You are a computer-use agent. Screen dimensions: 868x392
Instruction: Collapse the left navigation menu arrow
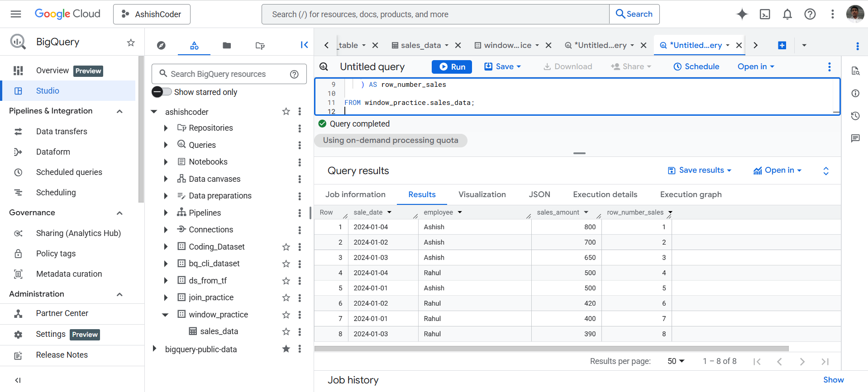pos(18,380)
